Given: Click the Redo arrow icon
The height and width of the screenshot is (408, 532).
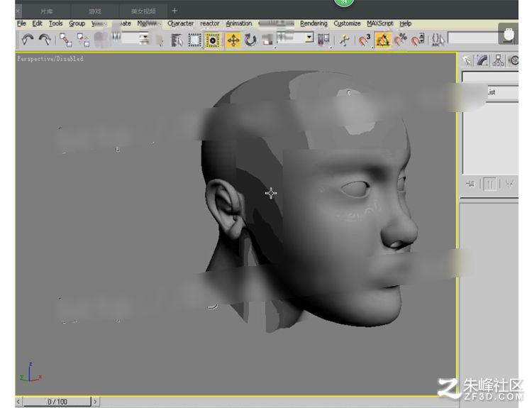Looking at the screenshot, I should (x=45, y=40).
